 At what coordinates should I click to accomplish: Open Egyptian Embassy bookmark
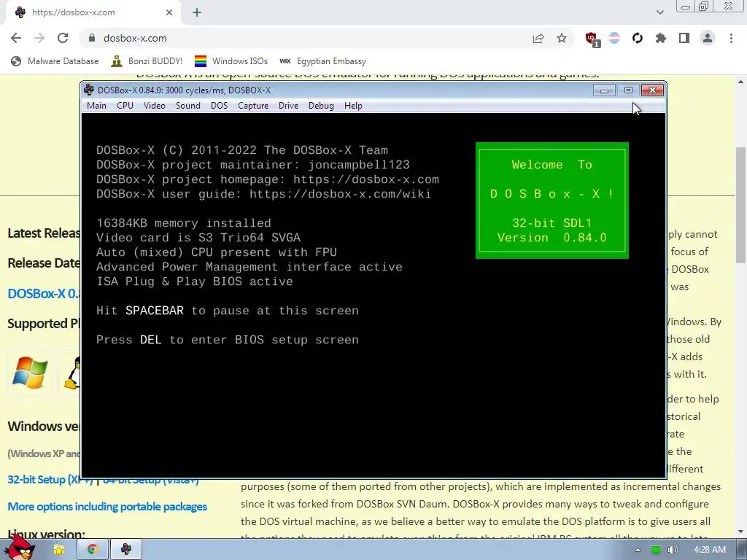(322, 61)
